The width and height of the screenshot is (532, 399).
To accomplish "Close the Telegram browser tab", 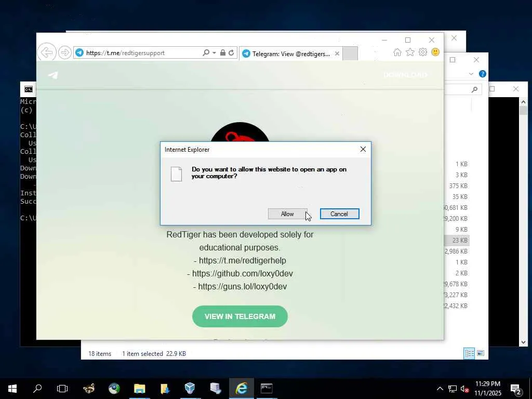I will [x=337, y=54].
